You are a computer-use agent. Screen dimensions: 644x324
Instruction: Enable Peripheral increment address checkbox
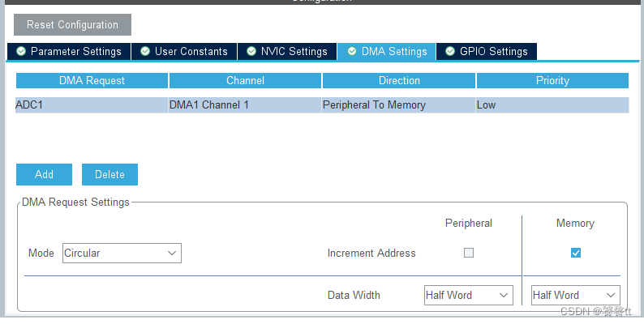[469, 253]
